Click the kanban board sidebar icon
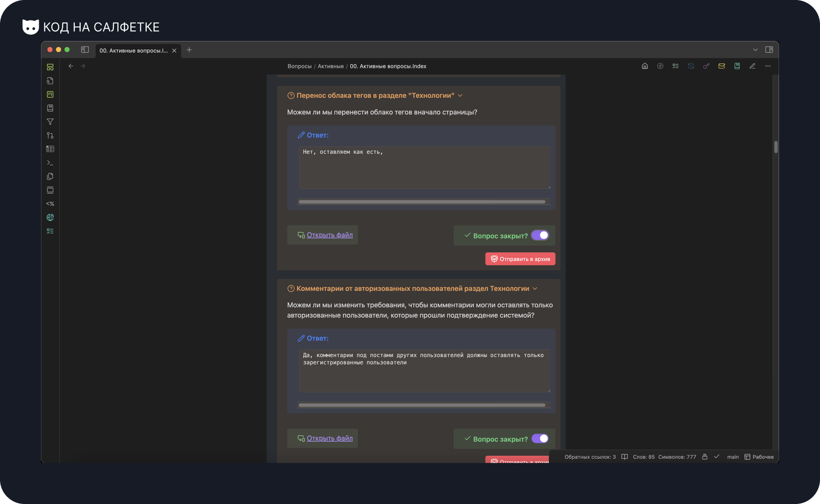820x504 pixels. click(x=50, y=94)
